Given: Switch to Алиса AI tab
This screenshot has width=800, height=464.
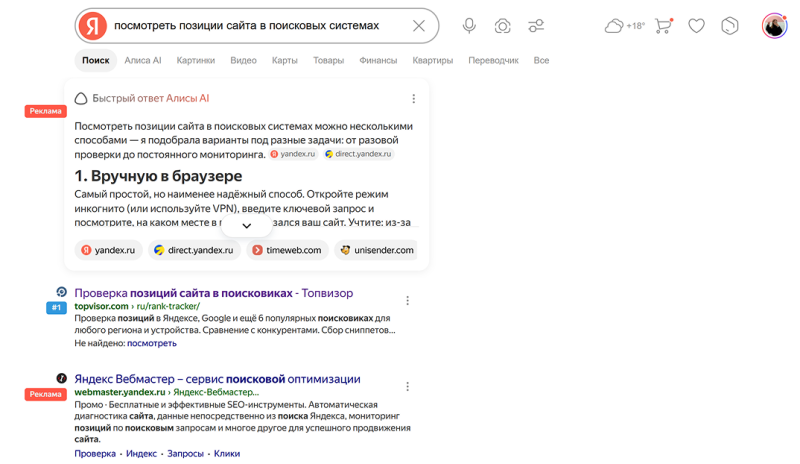Looking at the screenshot, I should [x=143, y=60].
